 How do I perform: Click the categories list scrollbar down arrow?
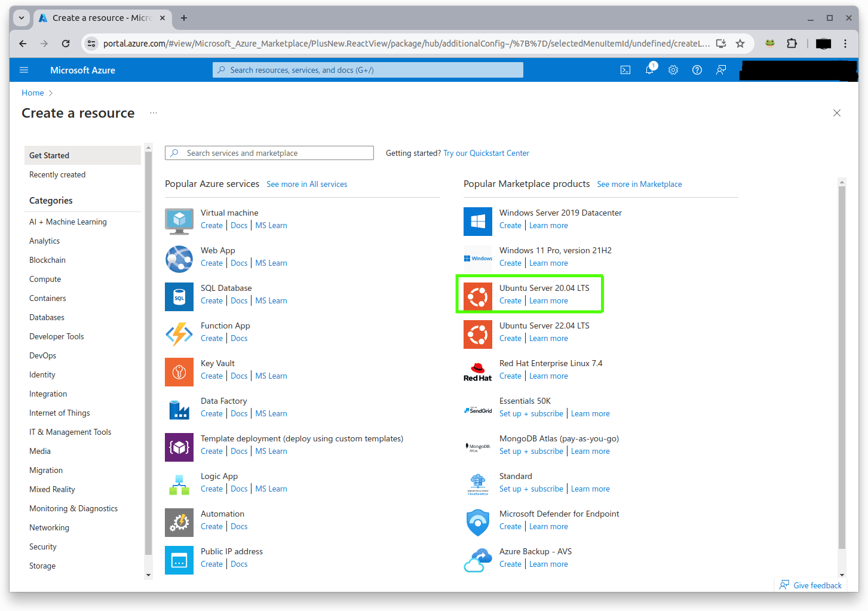click(x=149, y=575)
